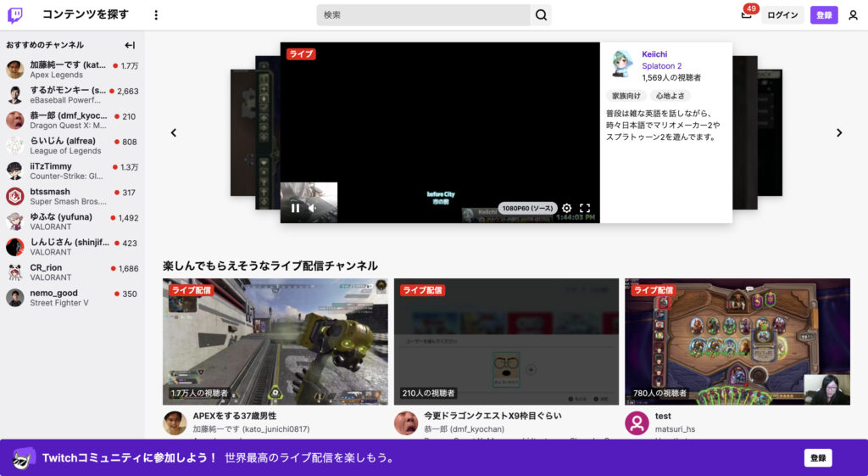Open 加藤純一です (kato_junichi0817) name under stream
Viewport: 868px width, 476px height.
click(251, 428)
